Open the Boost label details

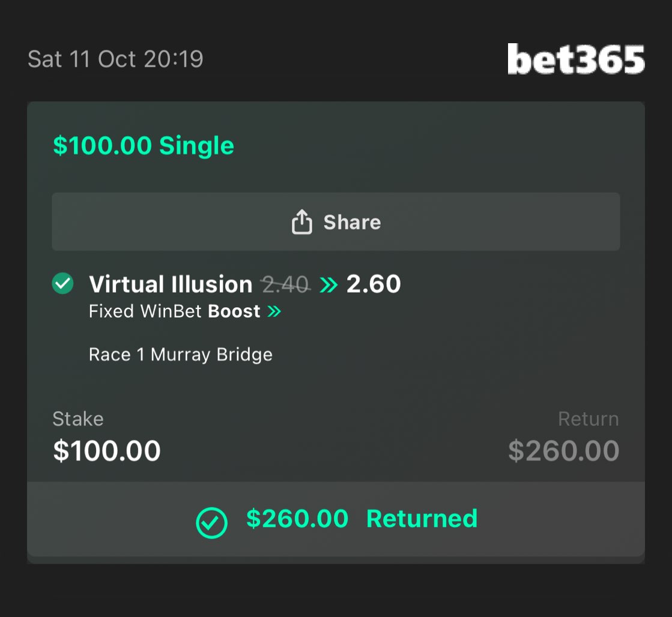(234, 312)
